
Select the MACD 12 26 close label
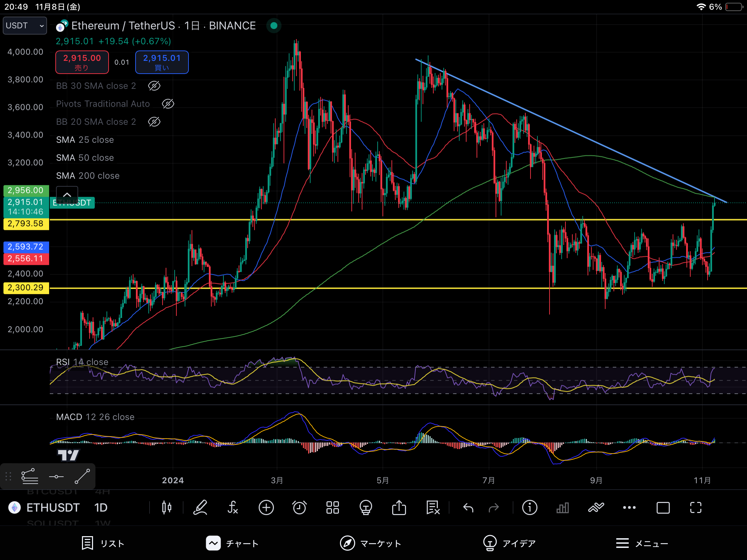pos(95,417)
